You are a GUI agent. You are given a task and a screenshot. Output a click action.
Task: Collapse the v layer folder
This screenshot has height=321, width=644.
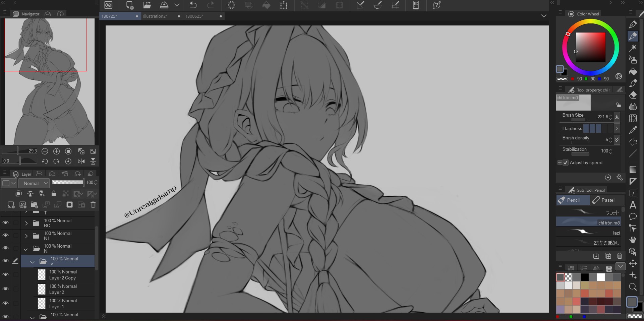click(x=33, y=262)
